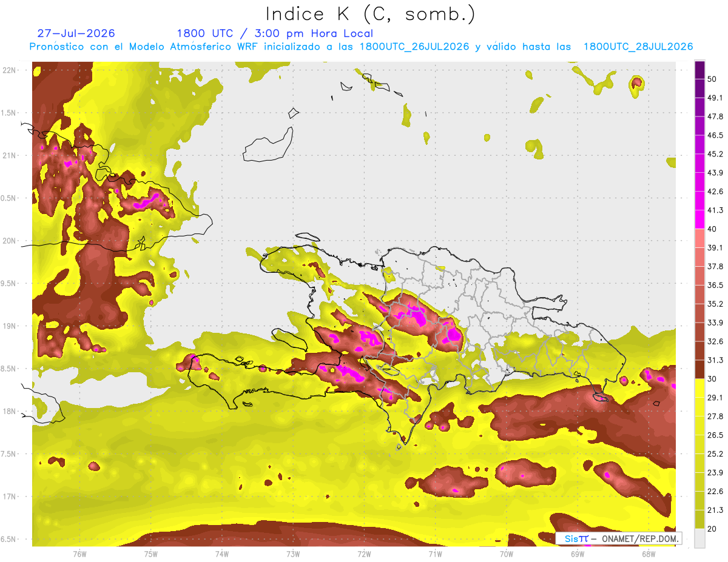This screenshot has height=562, width=728.
Task: Click the "69W" longitude label
Action: coord(578,554)
